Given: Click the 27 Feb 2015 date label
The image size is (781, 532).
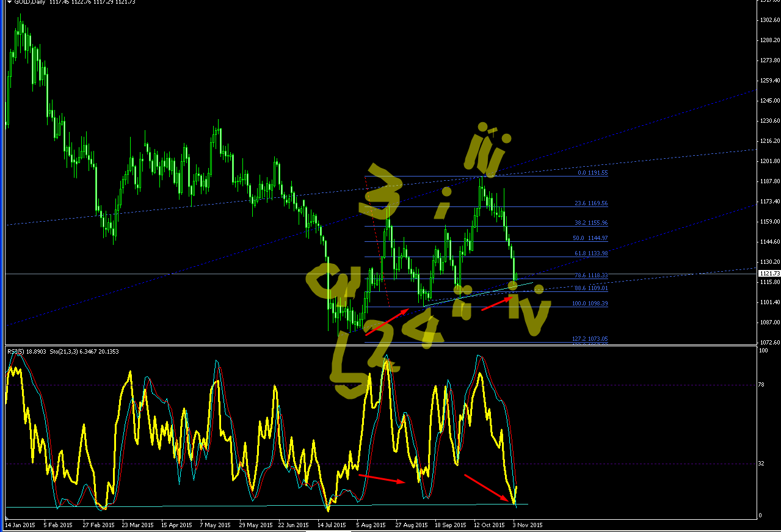Looking at the screenshot, I should pos(99,525).
